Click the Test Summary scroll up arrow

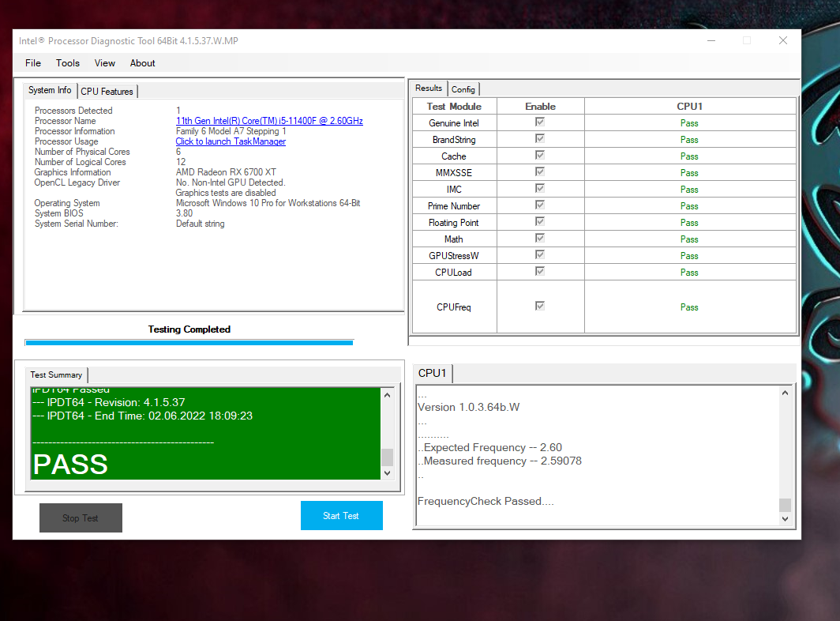pos(388,395)
